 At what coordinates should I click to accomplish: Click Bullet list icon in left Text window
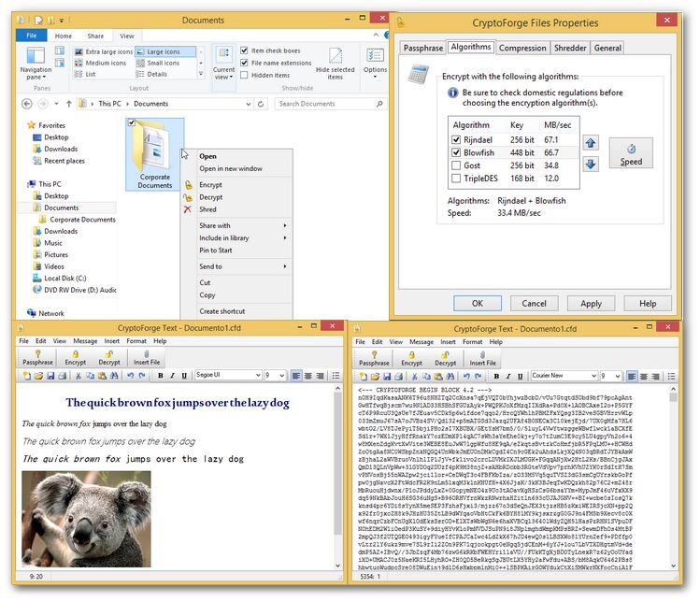336,376
